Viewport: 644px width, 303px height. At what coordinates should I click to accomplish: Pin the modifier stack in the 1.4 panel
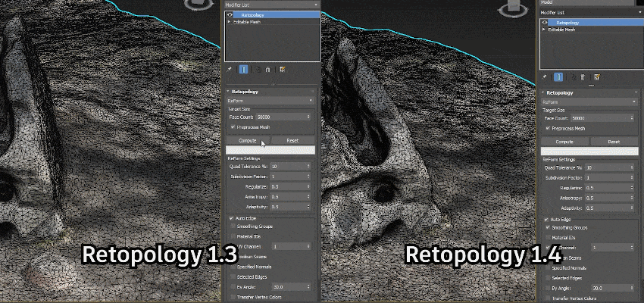tap(545, 77)
